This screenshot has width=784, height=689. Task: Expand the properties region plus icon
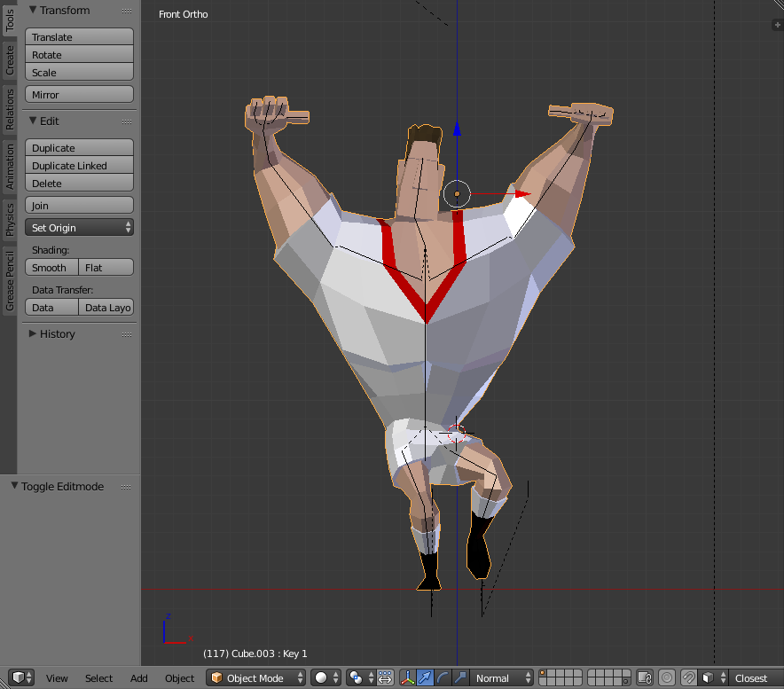pyautogui.click(x=778, y=25)
